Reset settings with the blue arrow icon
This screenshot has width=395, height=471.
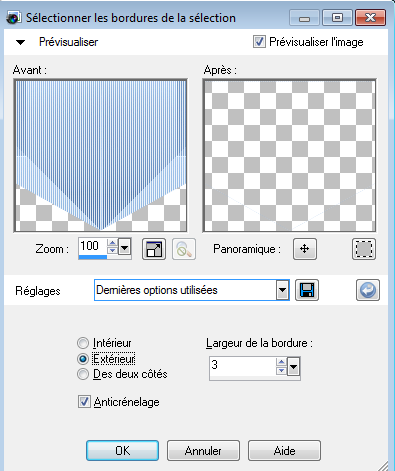[368, 290]
